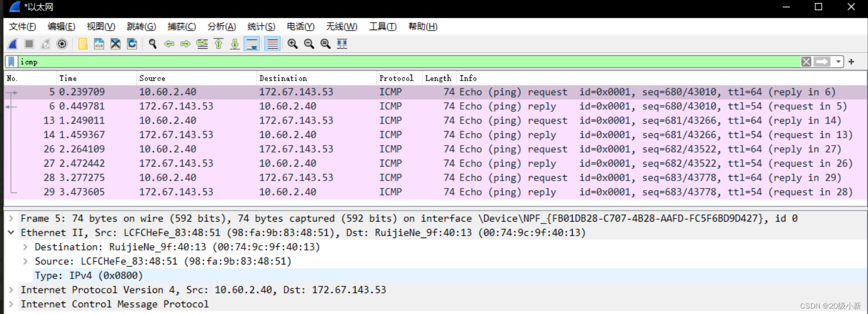Reload the capture file
This screenshot has width=868, height=314.
(132, 44)
